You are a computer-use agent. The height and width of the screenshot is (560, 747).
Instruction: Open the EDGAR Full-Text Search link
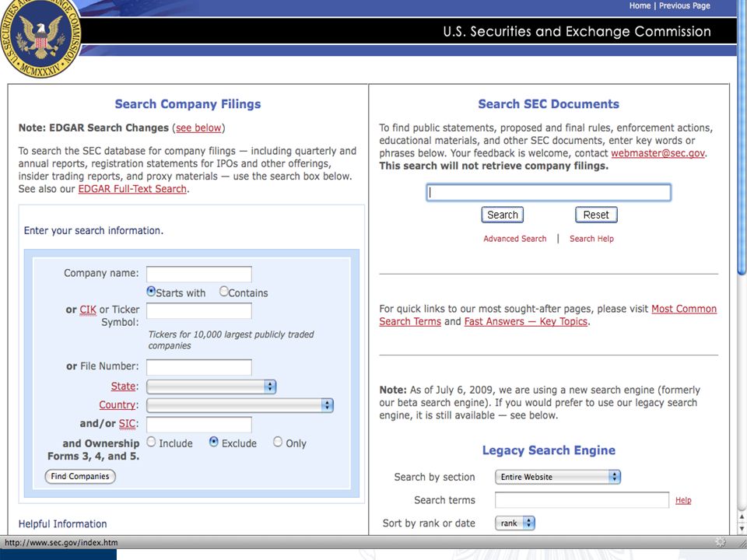pyautogui.click(x=132, y=188)
